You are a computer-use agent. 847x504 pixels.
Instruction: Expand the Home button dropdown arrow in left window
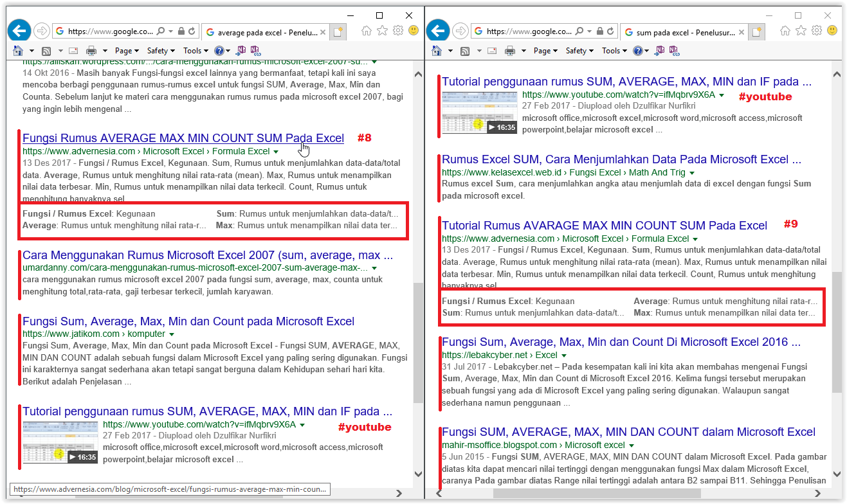pos(32,51)
